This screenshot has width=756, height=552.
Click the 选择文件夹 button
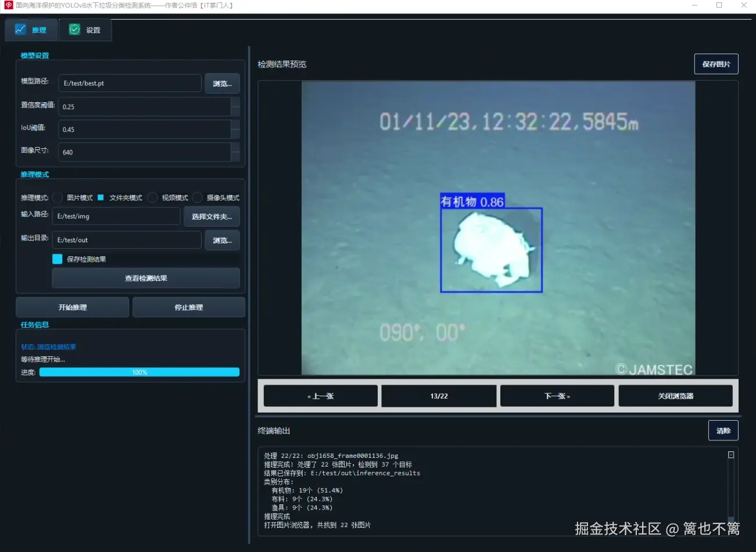click(212, 216)
